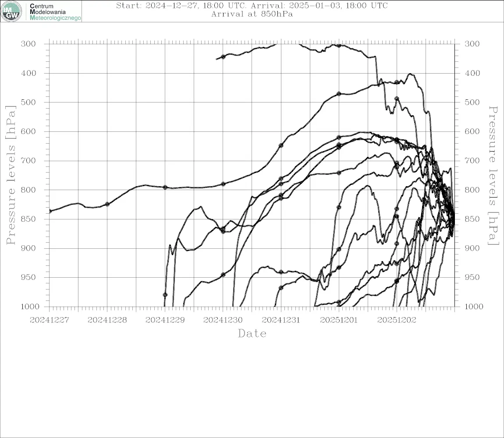Viewport: 504px width, 438px height.
Task: Click the left axis title 'Pressure levels [hPa]'
Action: (x=11, y=175)
